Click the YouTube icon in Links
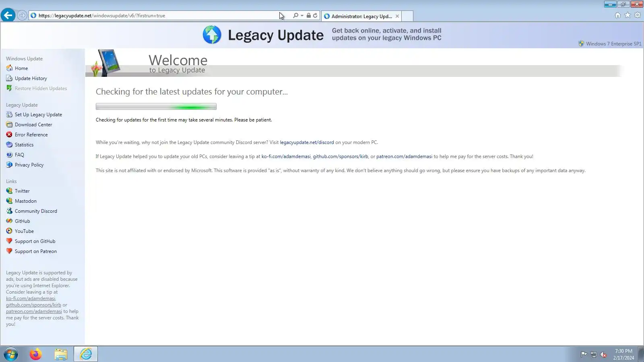644x362 pixels. [x=9, y=231]
